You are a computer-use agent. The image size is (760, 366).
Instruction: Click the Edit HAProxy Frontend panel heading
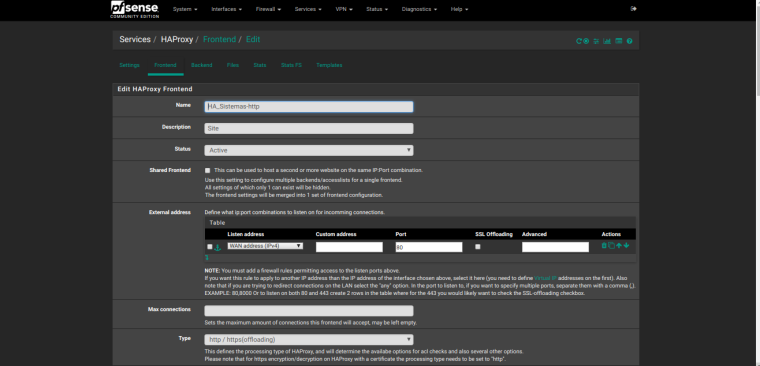155,89
